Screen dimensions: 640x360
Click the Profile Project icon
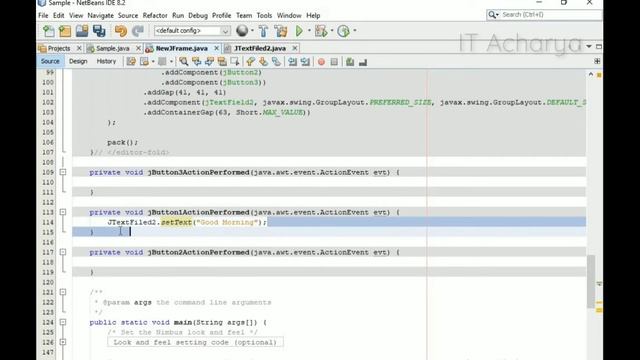(x=344, y=31)
